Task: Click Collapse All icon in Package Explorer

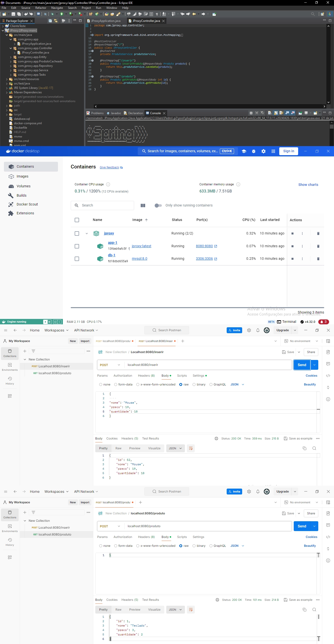Action: (50, 21)
